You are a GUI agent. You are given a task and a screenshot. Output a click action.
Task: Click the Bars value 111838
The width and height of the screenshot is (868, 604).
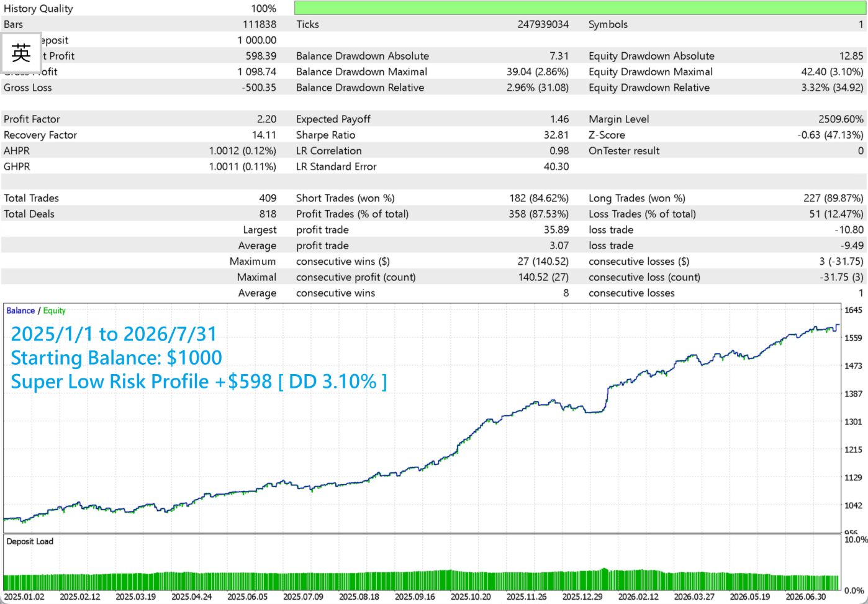pyautogui.click(x=260, y=24)
